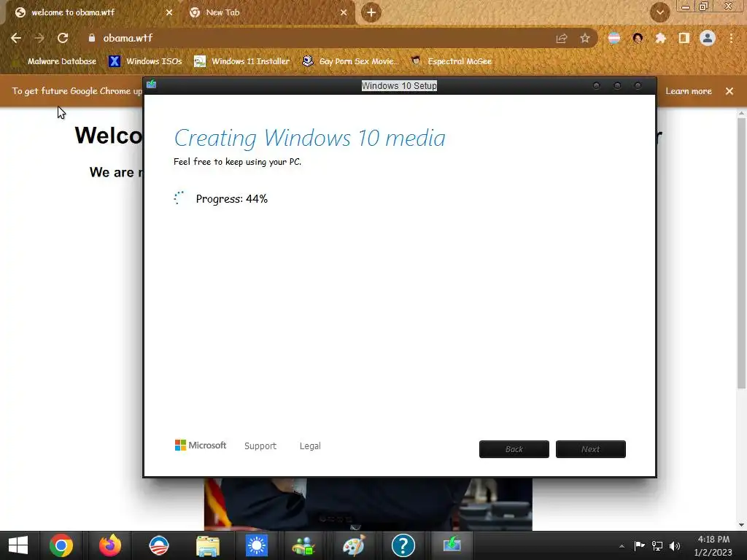Open the face avatar extension icon
747x560 pixels.
point(638,38)
